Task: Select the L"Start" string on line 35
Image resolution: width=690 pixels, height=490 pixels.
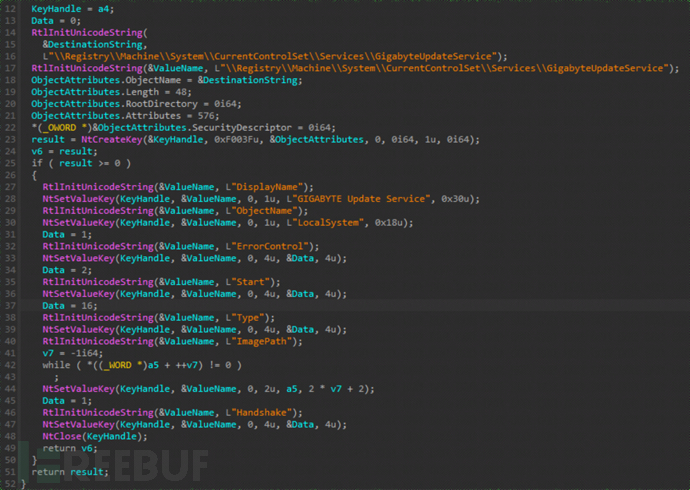Action: (x=248, y=282)
